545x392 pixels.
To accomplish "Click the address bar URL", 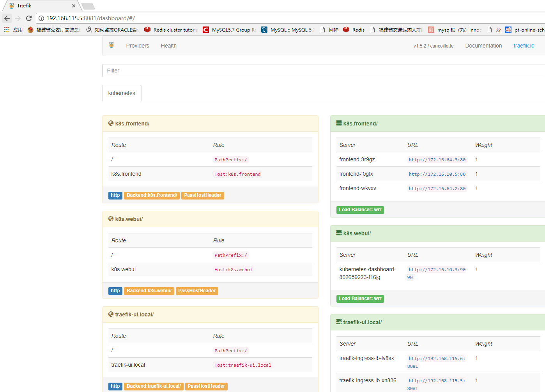I will [x=91, y=18].
